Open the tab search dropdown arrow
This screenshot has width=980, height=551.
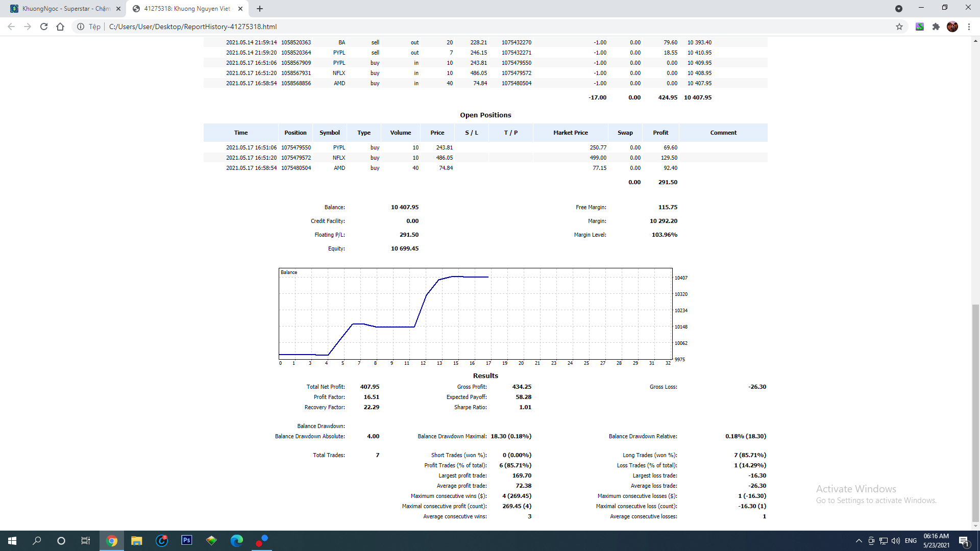click(899, 9)
